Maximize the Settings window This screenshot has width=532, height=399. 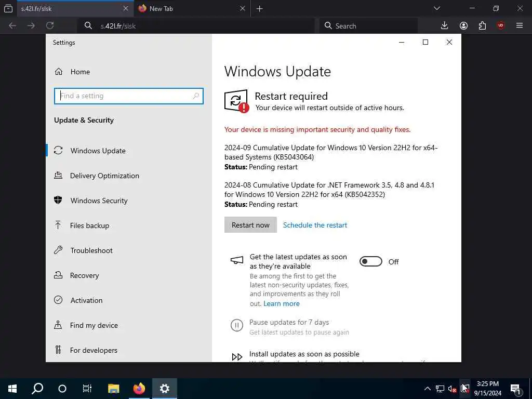point(425,42)
